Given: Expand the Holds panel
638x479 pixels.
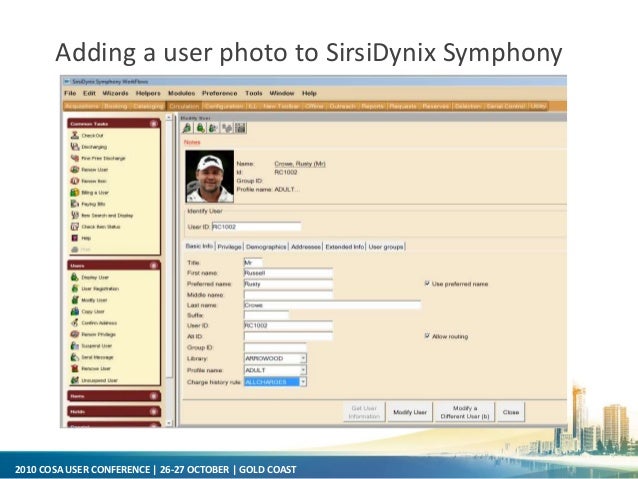Looking at the screenshot, I should tap(154, 411).
